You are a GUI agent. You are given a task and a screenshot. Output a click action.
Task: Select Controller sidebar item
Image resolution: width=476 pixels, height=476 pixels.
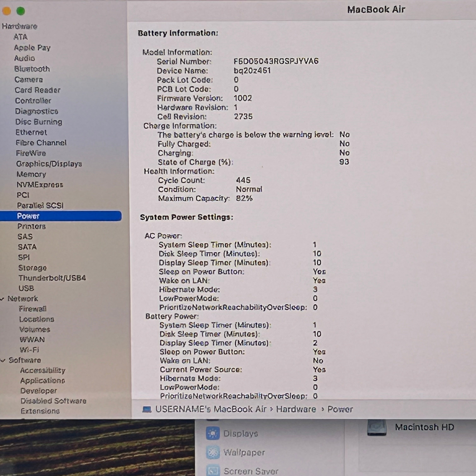(x=33, y=101)
